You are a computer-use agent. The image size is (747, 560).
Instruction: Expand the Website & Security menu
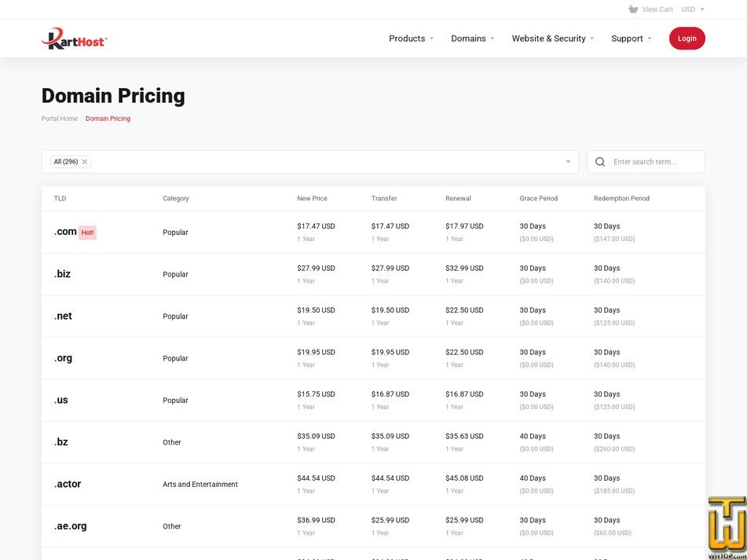click(553, 38)
